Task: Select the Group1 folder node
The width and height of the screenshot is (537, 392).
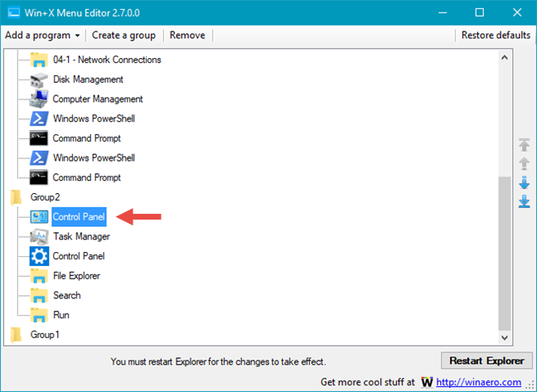Action: tap(45, 335)
